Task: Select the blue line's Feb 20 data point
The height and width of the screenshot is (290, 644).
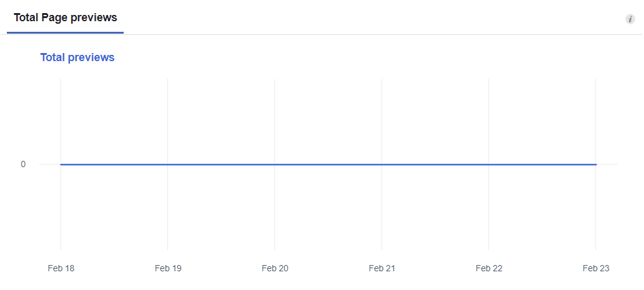Action: point(275,165)
